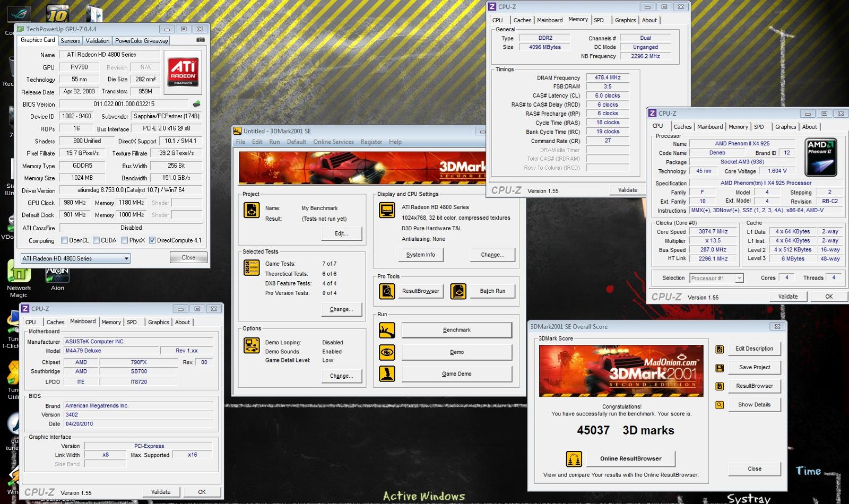Click the Edit... button in Project
This screenshot has height=504, width=849.
coord(341,233)
